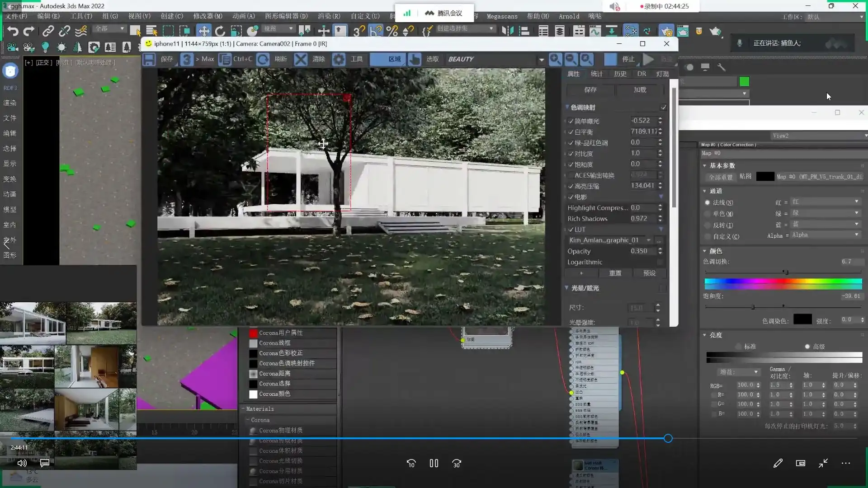Disable the LUT checkbox
The image size is (868, 488).
point(571,230)
